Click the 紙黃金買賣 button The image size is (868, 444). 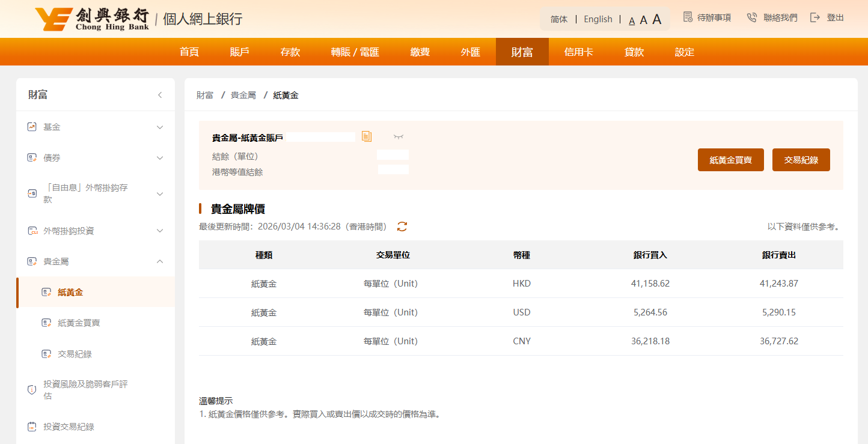point(730,160)
